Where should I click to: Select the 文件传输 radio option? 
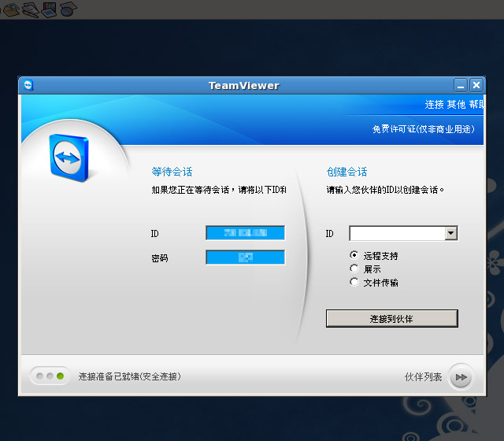[354, 282]
